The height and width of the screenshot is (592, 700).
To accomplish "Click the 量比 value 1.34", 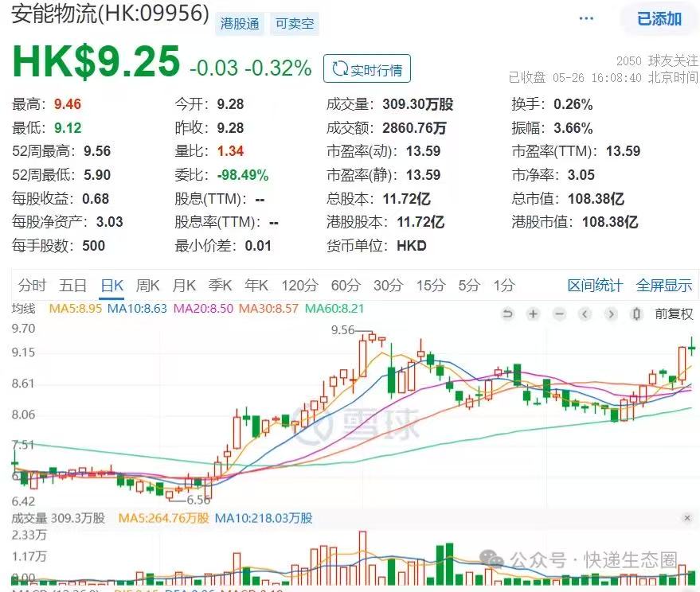I will tap(230, 151).
